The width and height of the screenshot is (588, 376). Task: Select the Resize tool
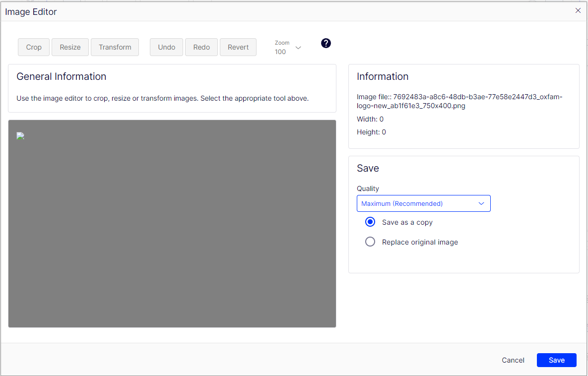70,47
